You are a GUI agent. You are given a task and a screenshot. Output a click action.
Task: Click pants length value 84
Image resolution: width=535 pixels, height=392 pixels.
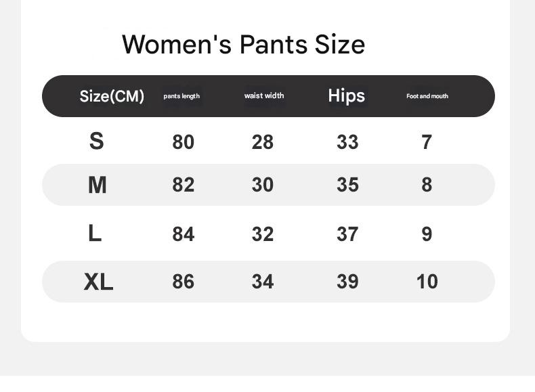tap(183, 234)
